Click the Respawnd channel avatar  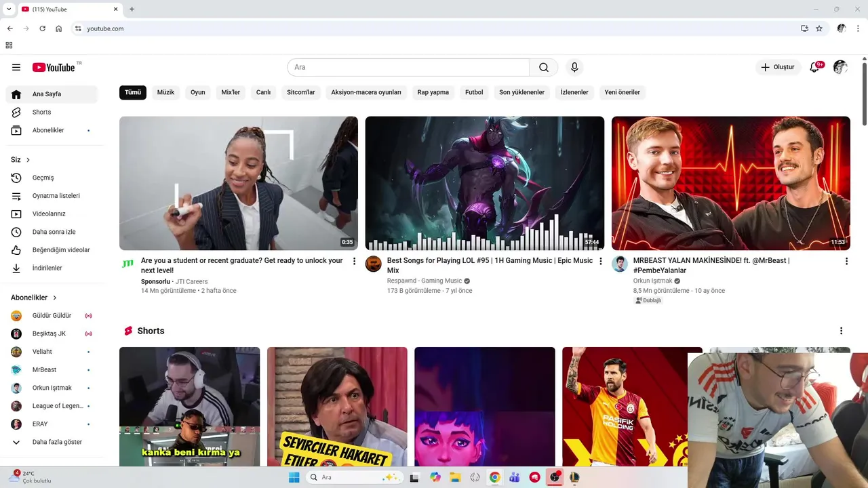[x=374, y=264]
